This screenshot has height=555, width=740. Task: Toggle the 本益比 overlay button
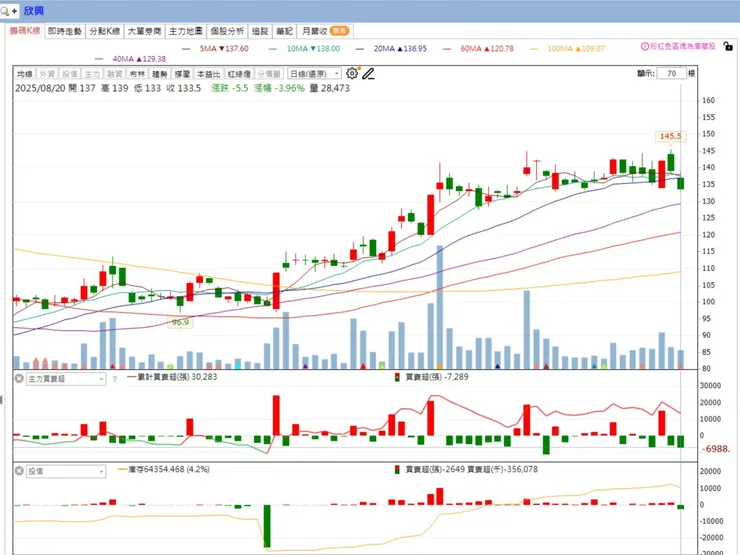[208, 74]
